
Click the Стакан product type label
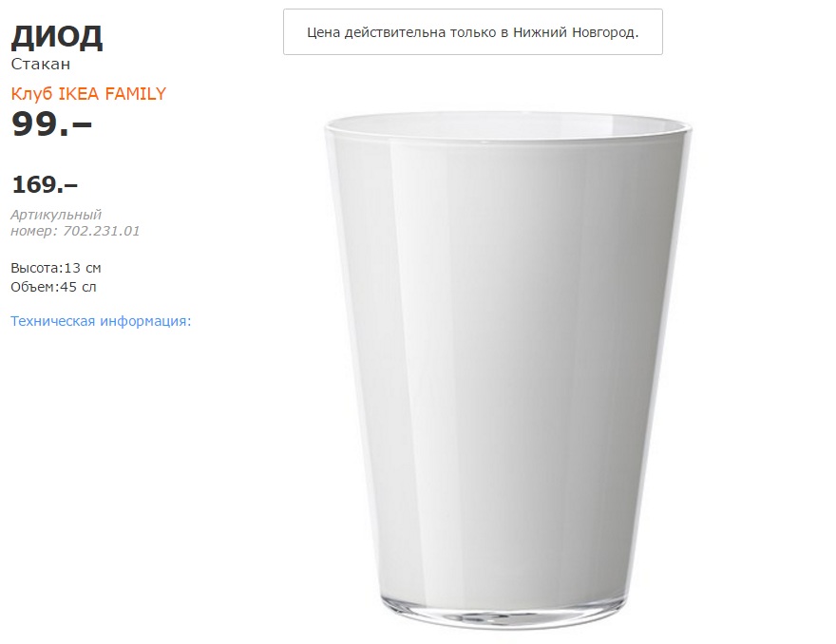pos(41,64)
